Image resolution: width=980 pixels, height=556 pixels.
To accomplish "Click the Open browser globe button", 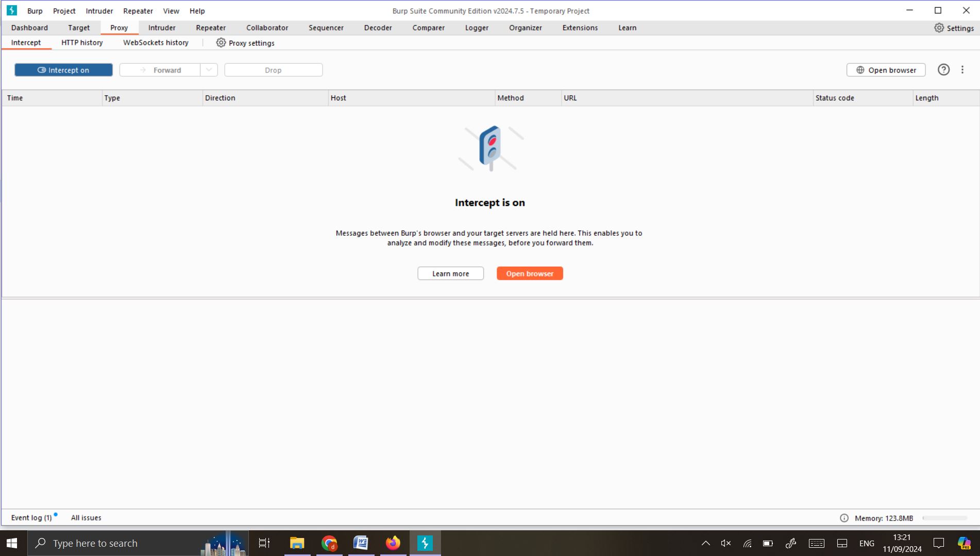I will 886,70.
